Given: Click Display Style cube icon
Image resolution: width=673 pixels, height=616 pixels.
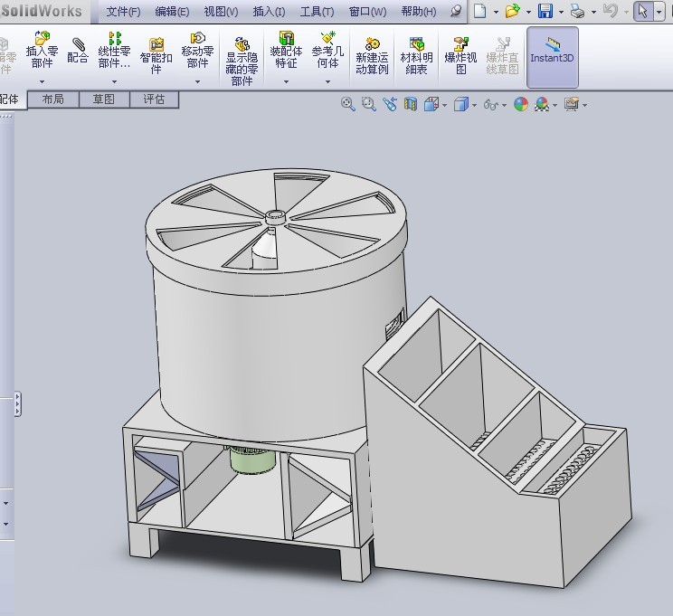Looking at the screenshot, I should (461, 104).
